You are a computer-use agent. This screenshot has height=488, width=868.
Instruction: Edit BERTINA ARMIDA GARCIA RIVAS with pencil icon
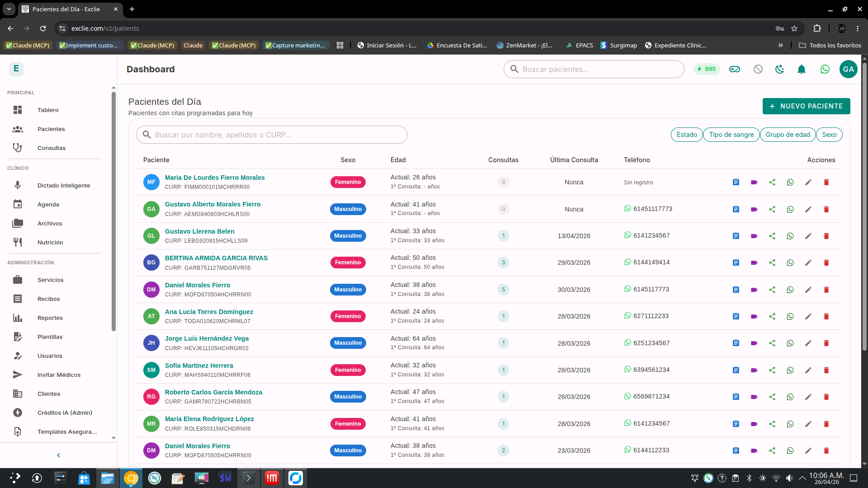point(808,263)
